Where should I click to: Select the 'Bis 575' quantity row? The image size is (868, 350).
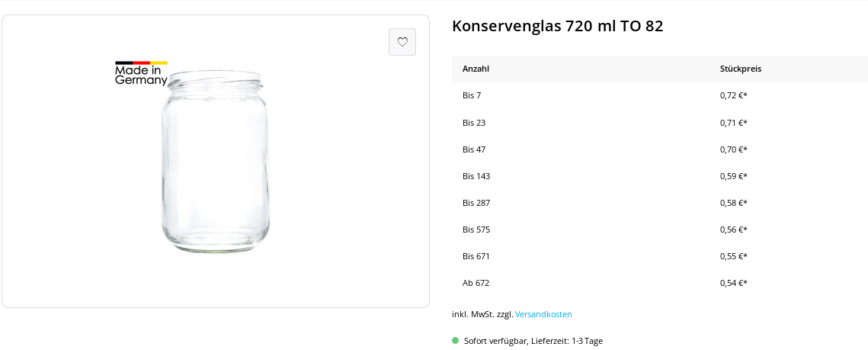click(476, 230)
